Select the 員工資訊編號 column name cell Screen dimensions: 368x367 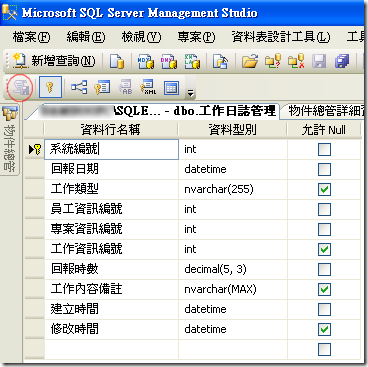click(x=111, y=209)
